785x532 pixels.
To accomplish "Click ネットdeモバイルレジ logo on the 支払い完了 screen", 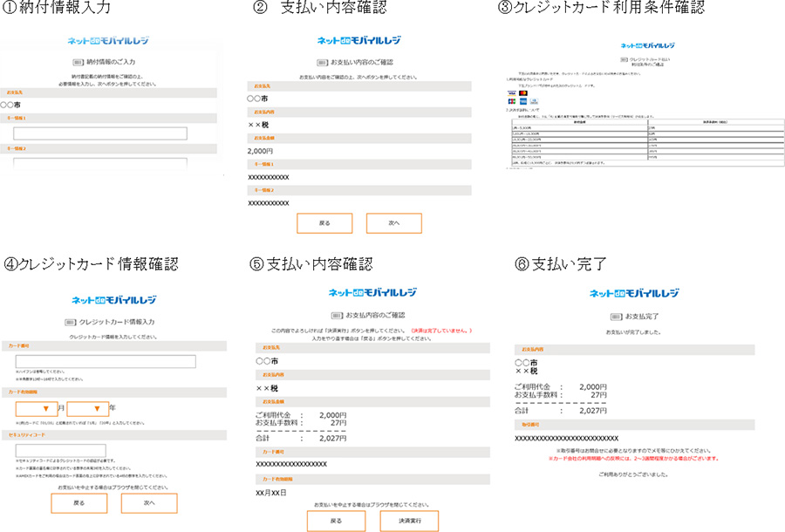I will click(x=633, y=293).
